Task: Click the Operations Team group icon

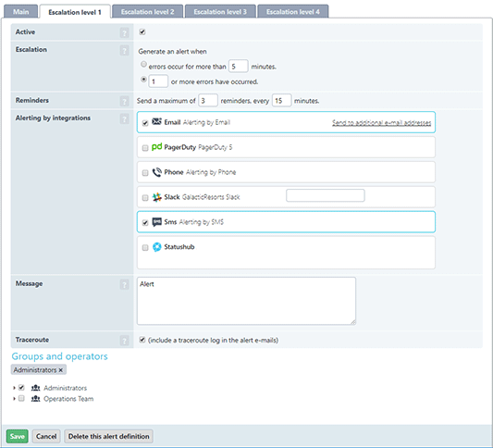Action: click(x=35, y=399)
